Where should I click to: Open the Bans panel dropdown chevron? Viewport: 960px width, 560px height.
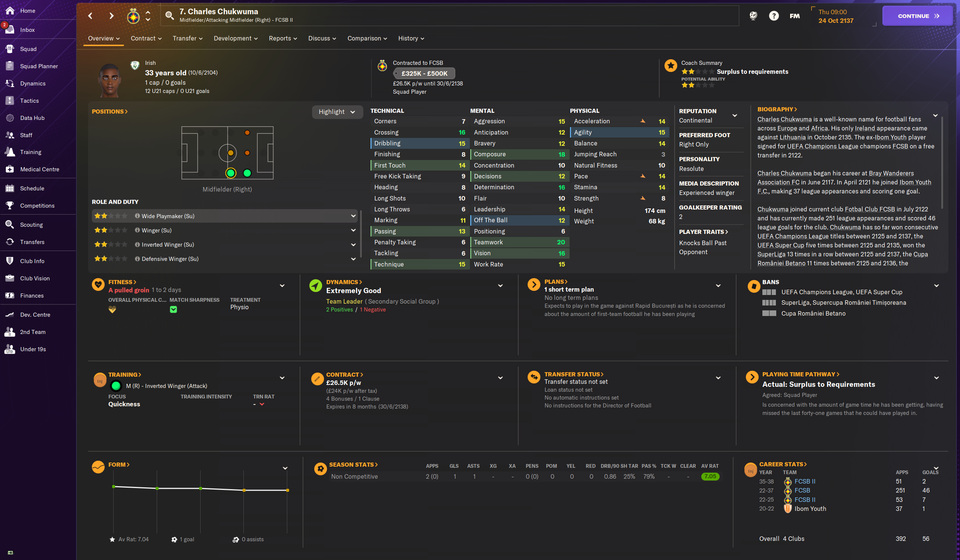pyautogui.click(x=936, y=286)
